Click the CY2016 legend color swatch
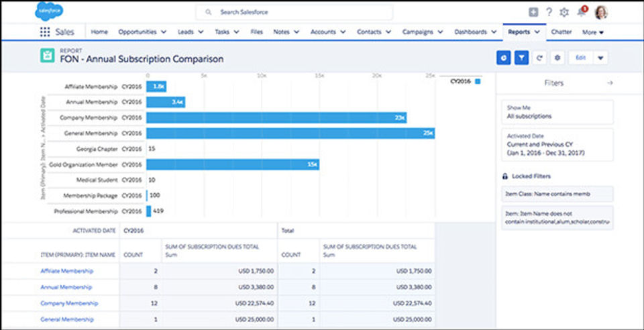Viewport: 644px width, 330px height. 478,81
